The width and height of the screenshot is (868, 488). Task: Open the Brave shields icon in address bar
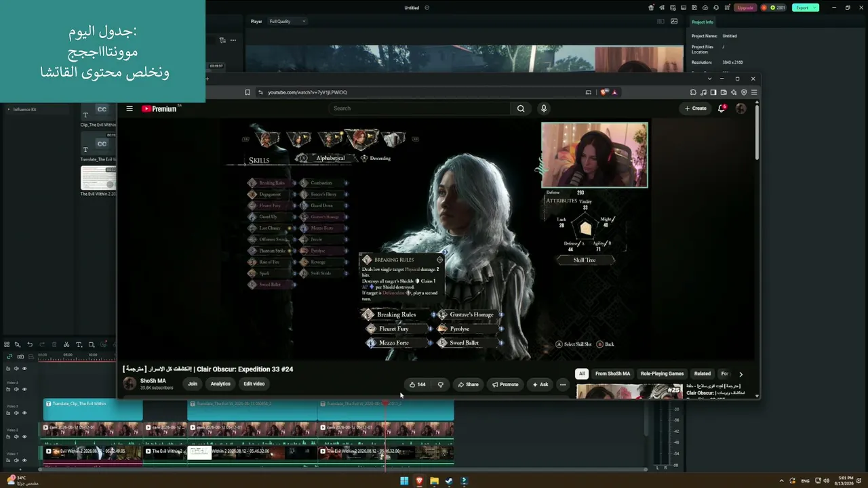[604, 92]
